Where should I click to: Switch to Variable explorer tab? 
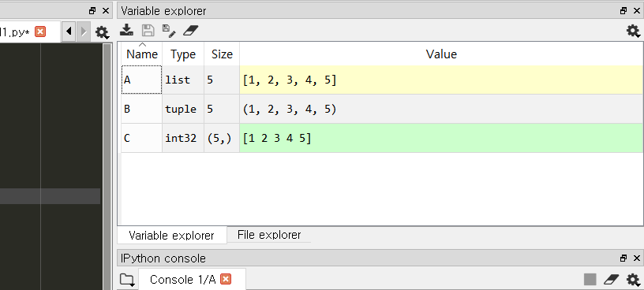[x=172, y=236]
